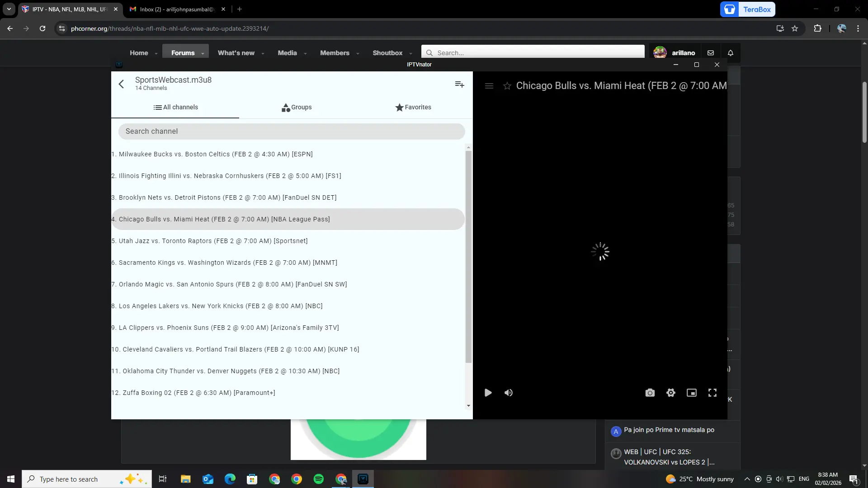
Task: Open the player settings gear
Action: coord(671,393)
